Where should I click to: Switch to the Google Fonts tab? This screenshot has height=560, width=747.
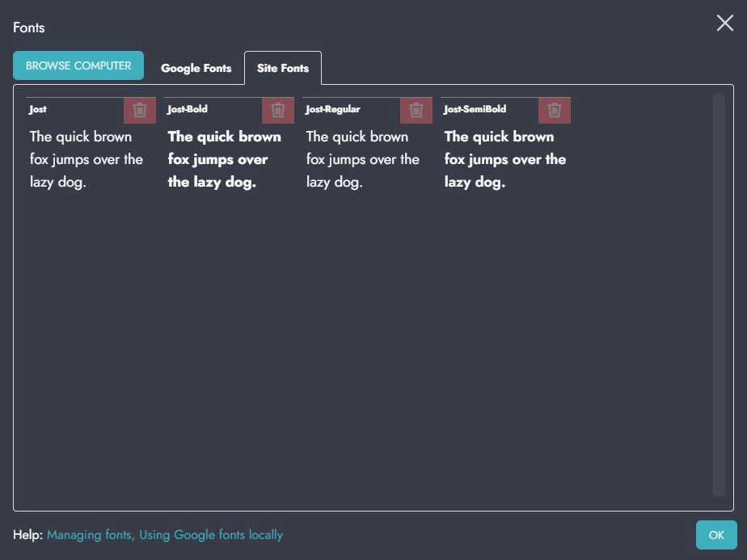pyautogui.click(x=196, y=68)
